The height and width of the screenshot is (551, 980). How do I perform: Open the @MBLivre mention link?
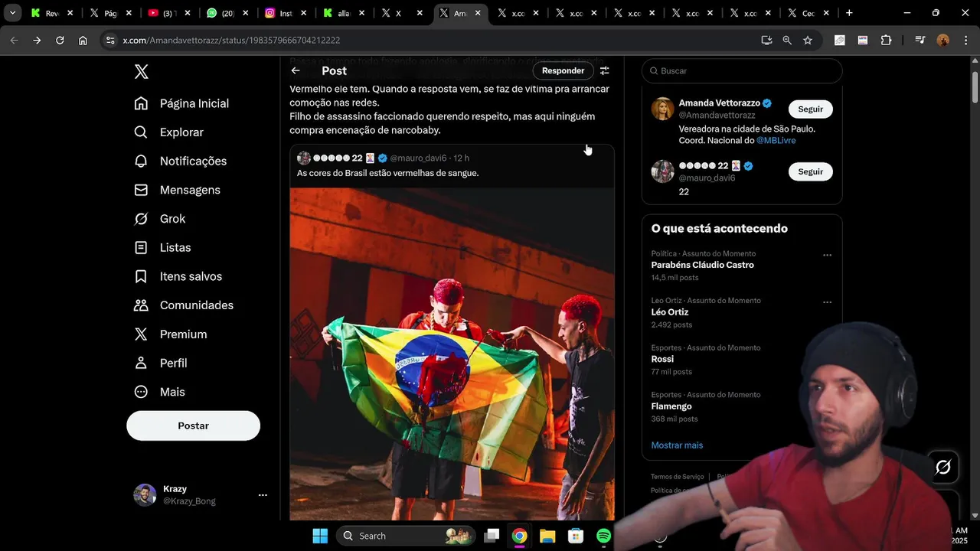point(776,141)
